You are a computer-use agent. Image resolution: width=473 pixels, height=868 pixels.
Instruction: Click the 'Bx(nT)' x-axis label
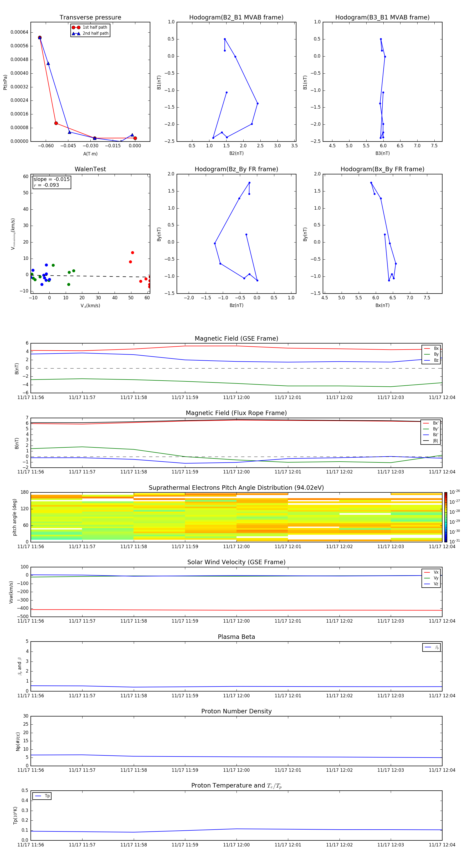point(382,305)
